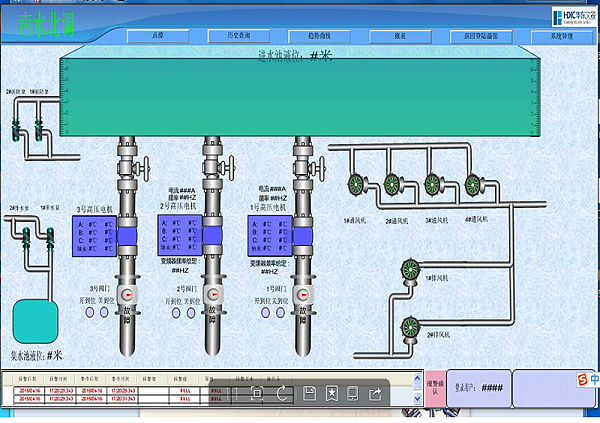
Task: Select the 2#排风机 exhaust fan
Action: point(409,323)
